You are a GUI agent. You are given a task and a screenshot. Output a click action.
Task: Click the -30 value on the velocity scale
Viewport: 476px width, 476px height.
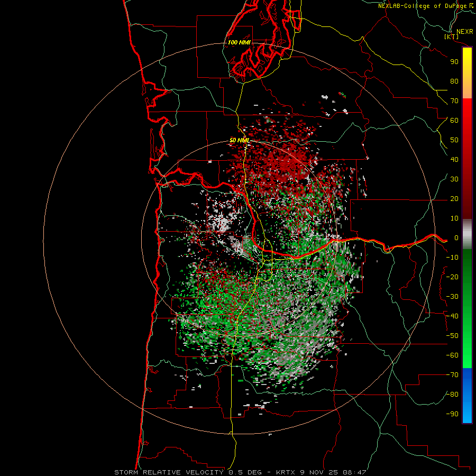pyautogui.click(x=452, y=297)
